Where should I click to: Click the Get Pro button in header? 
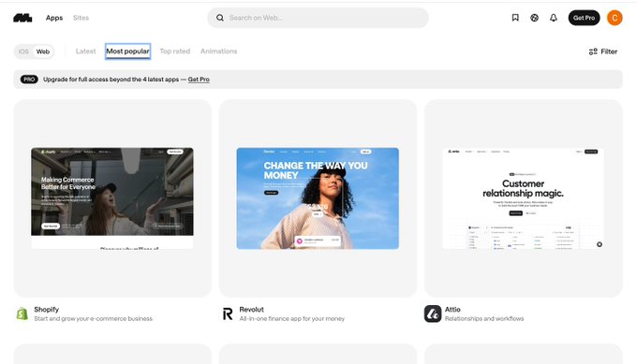pyautogui.click(x=584, y=18)
